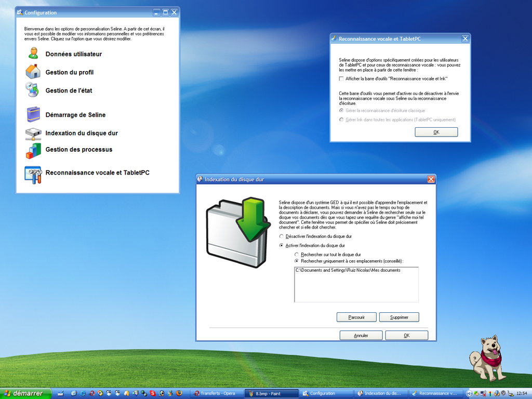Open Démarrage de Seline via its book icon
This screenshot has height=399, width=532.
pos(33,114)
